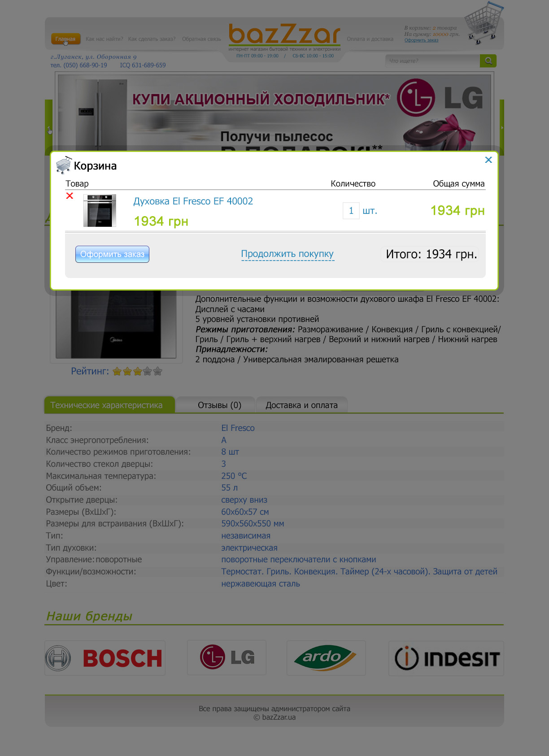549x756 pixels.
Task: Open the shopping cart icon in the header
Action: coord(484,23)
